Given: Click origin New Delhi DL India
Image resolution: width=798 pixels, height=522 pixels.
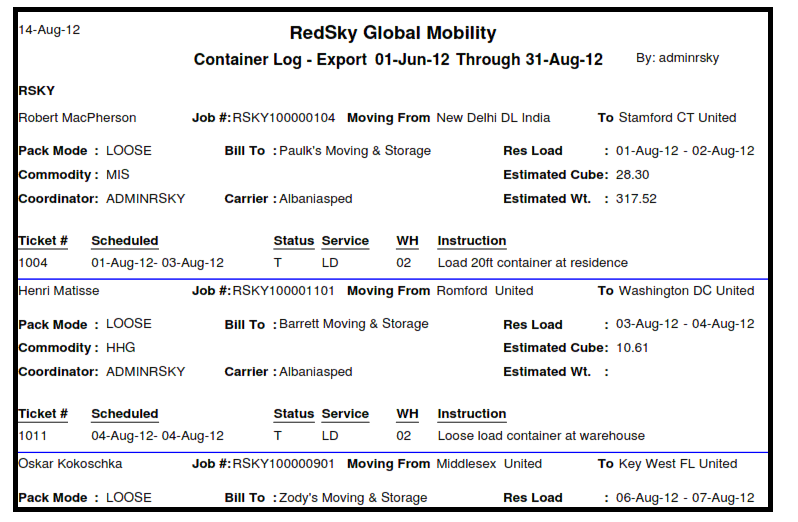Looking at the screenshot, I should pyautogui.click(x=493, y=118).
